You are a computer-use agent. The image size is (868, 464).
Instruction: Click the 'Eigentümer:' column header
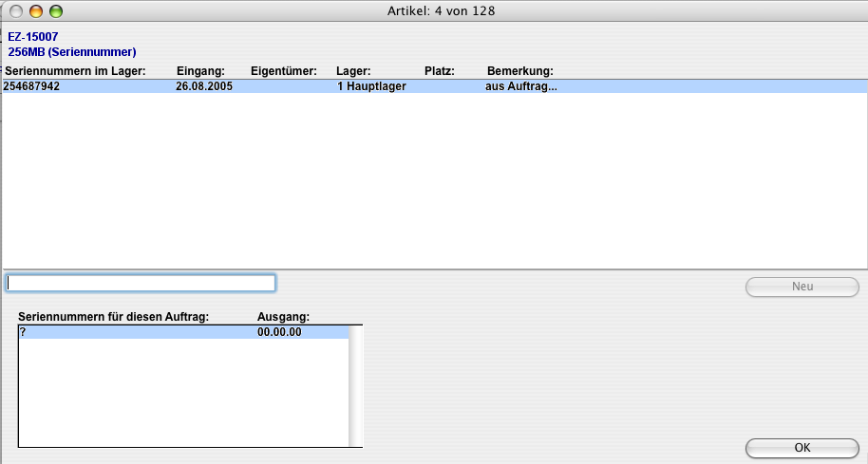[283, 71]
